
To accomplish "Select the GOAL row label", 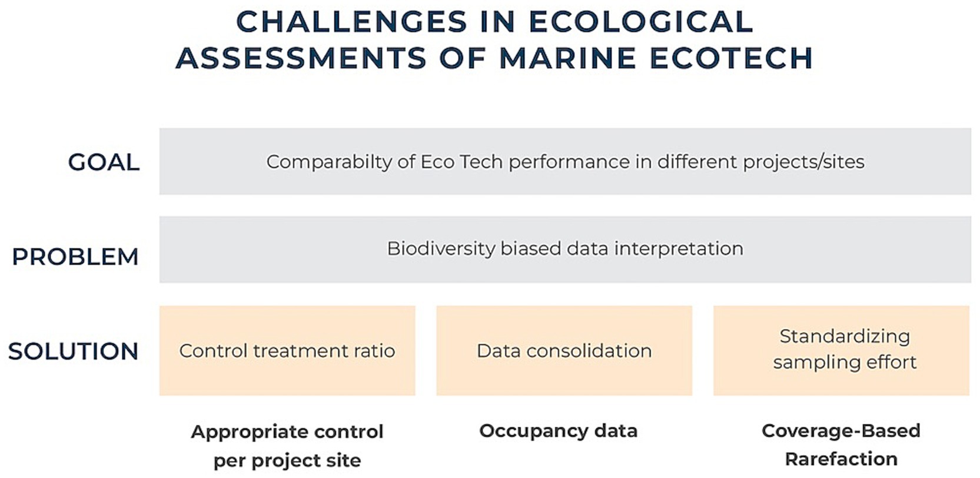I will pos(104,162).
